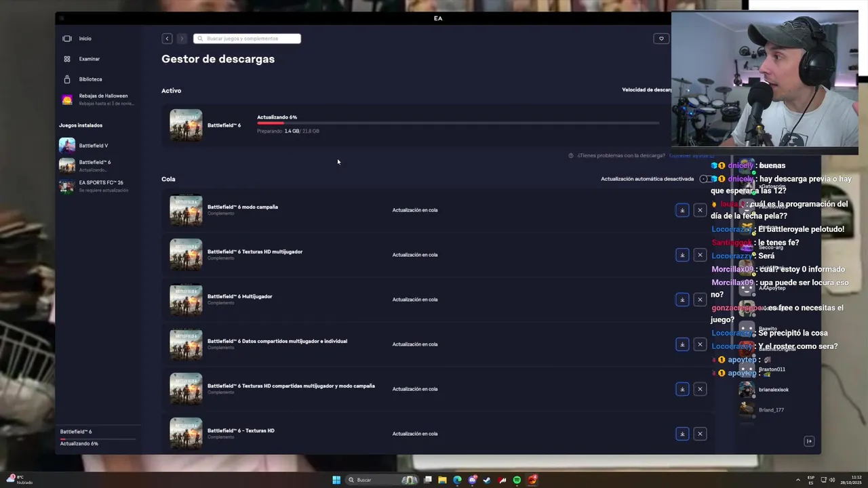Click the download help question icon
Image resolution: width=868 pixels, height=488 pixels.
pos(571,156)
